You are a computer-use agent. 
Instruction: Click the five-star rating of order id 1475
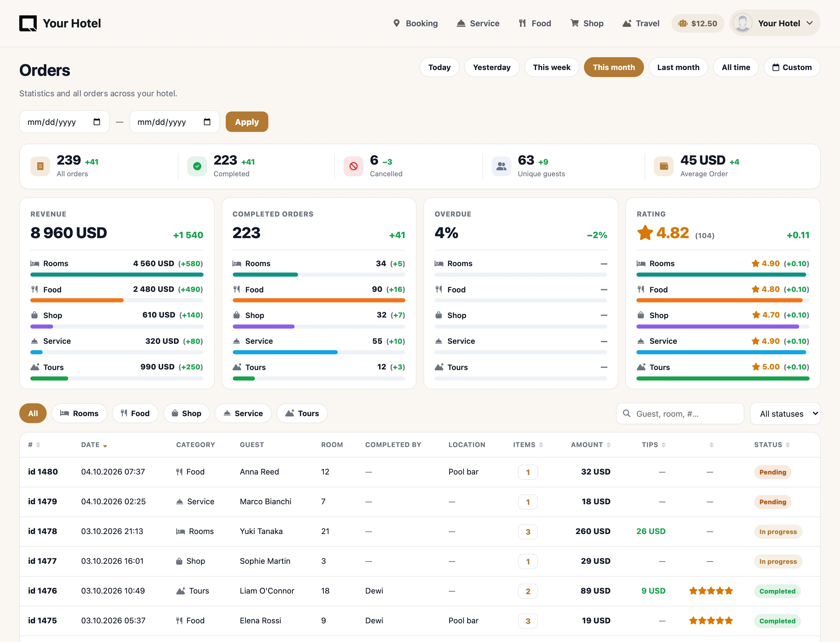coord(710,621)
